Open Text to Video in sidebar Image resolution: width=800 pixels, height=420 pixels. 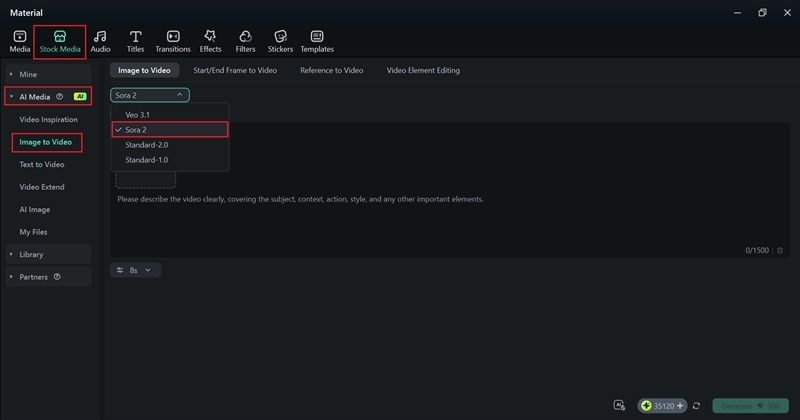(x=42, y=164)
